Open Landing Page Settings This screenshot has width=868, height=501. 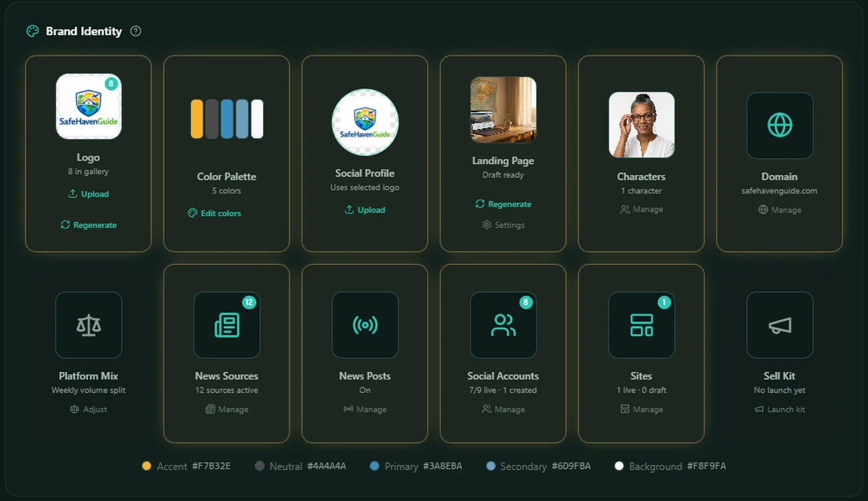pyautogui.click(x=503, y=225)
